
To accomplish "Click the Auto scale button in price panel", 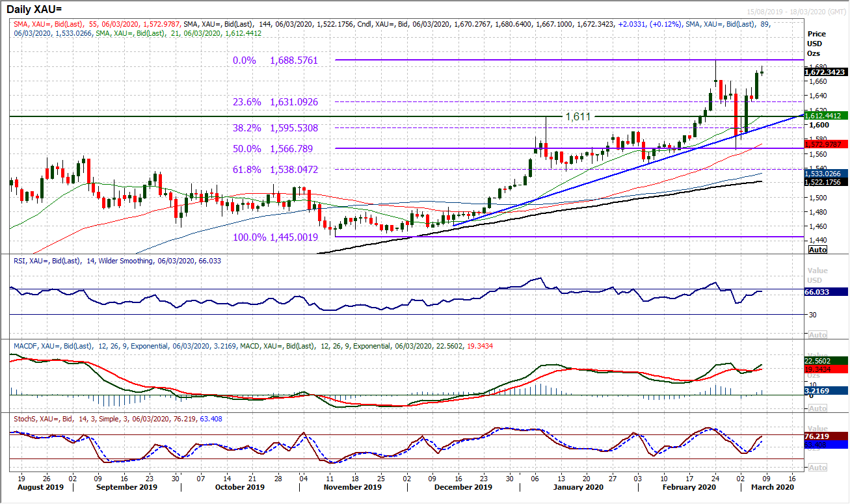I will [817, 250].
